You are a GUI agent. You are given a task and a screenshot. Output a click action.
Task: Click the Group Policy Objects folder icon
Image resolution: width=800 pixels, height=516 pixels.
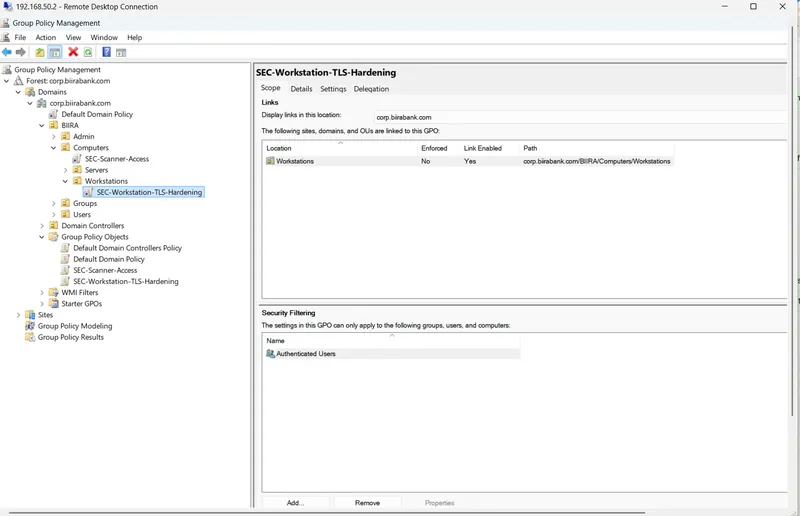[x=54, y=237]
